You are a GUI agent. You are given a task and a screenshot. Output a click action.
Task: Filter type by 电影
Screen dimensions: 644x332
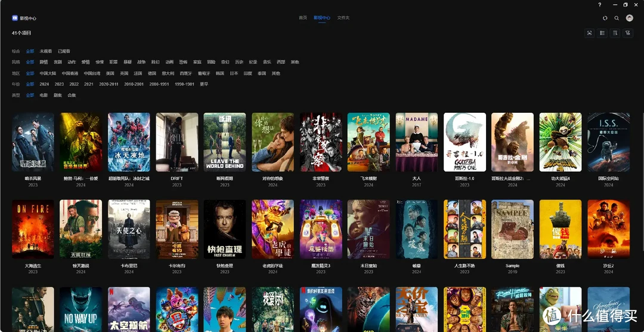click(44, 95)
